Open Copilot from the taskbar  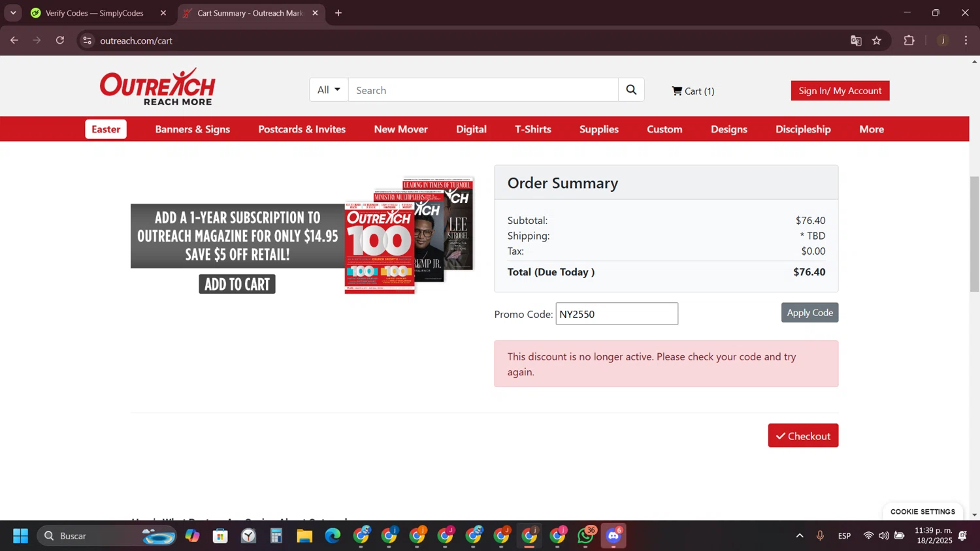[x=192, y=536]
